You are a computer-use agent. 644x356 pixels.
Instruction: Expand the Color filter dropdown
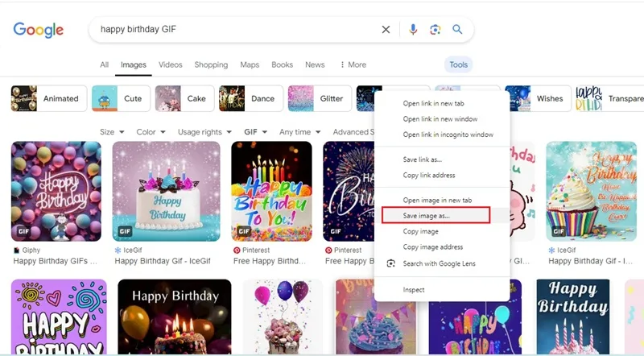coord(151,132)
